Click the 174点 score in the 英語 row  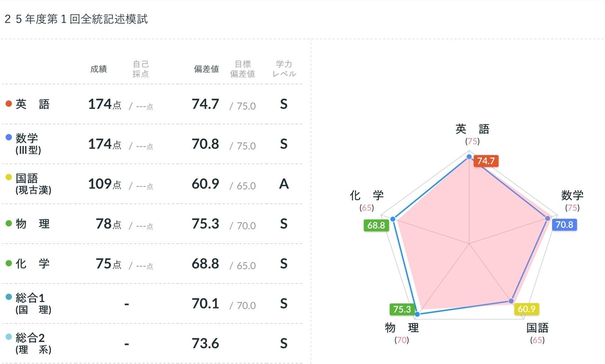pos(105,104)
